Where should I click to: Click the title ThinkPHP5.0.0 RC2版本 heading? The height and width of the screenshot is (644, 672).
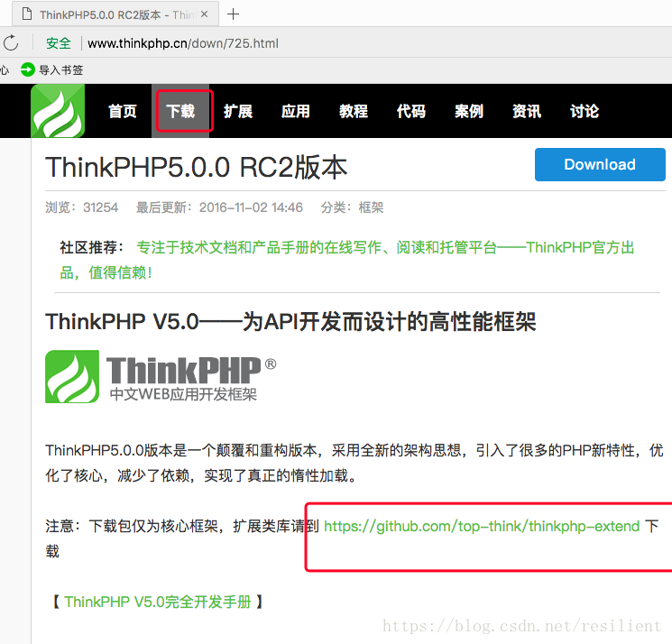197,167
